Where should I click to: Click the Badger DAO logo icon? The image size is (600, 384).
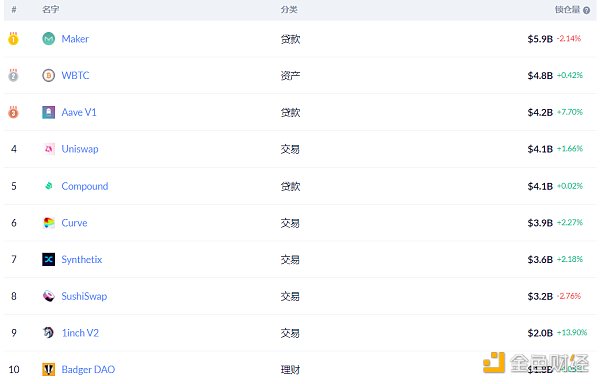pos(49,369)
